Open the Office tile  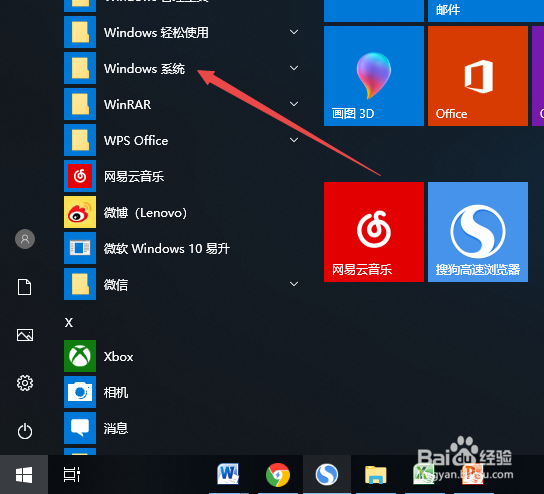(478, 76)
